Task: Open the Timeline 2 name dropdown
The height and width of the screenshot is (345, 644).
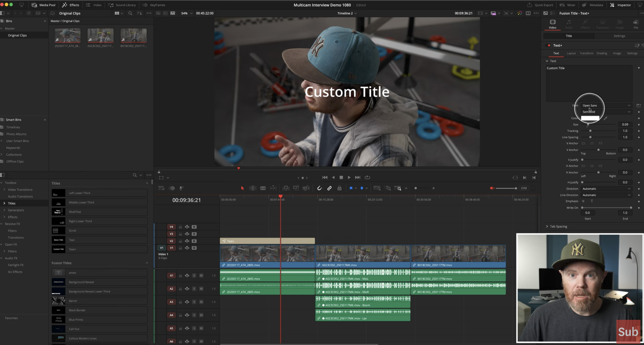Action: click(347, 13)
